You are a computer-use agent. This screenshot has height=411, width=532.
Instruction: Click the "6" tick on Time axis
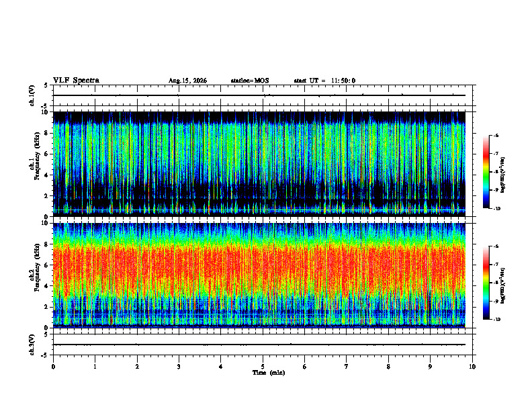tap(305, 367)
